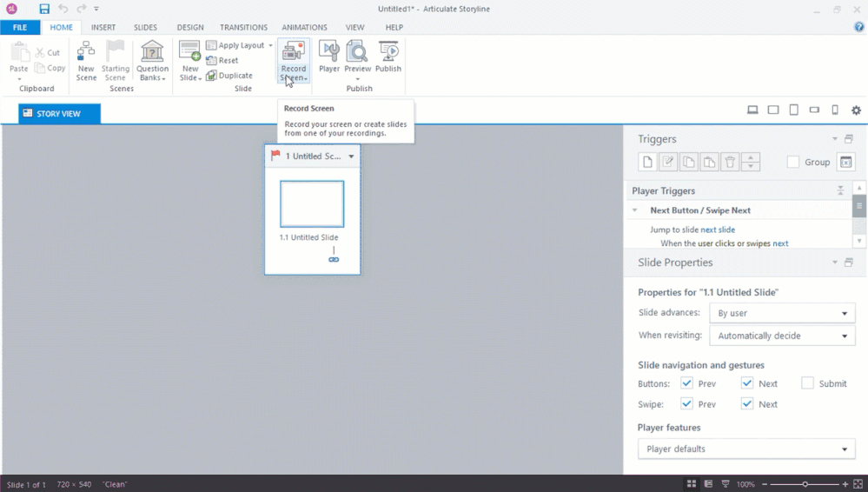The image size is (868, 492).
Task: Open the Animations ribbon tab
Action: tap(304, 27)
